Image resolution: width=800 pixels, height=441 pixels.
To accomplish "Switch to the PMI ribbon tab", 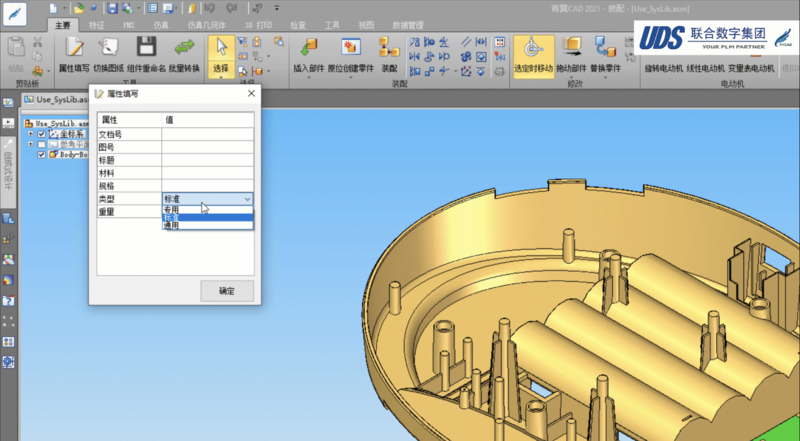I will pos(129,25).
